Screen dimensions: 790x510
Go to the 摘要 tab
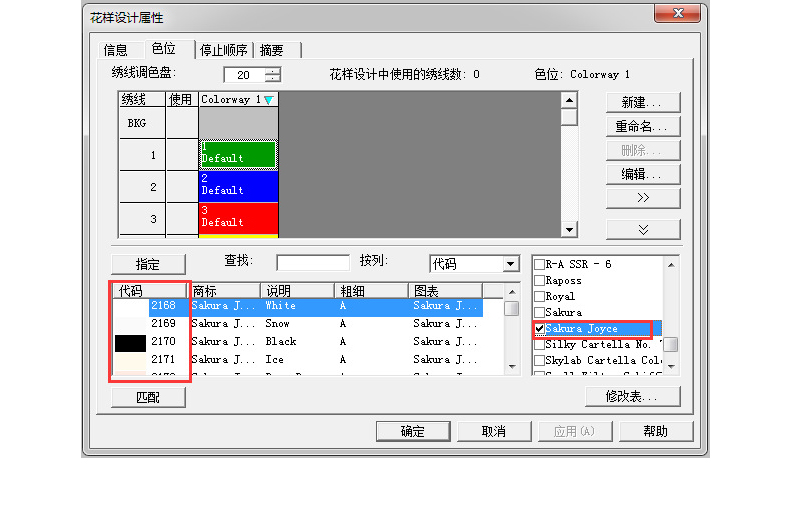271,50
